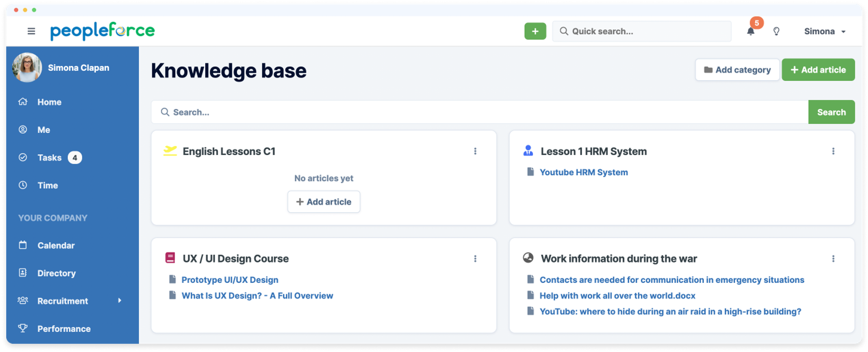Click Simona Clapan's profile avatar
The height and width of the screenshot is (352, 868).
(27, 67)
